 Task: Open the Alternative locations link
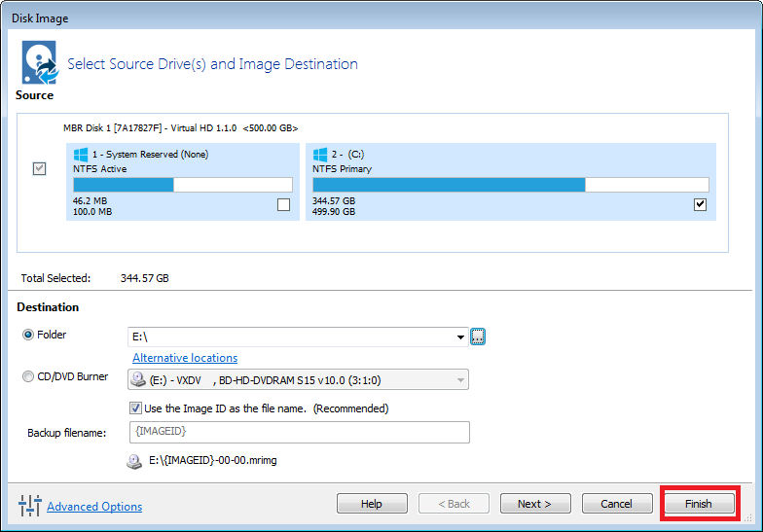(185, 358)
